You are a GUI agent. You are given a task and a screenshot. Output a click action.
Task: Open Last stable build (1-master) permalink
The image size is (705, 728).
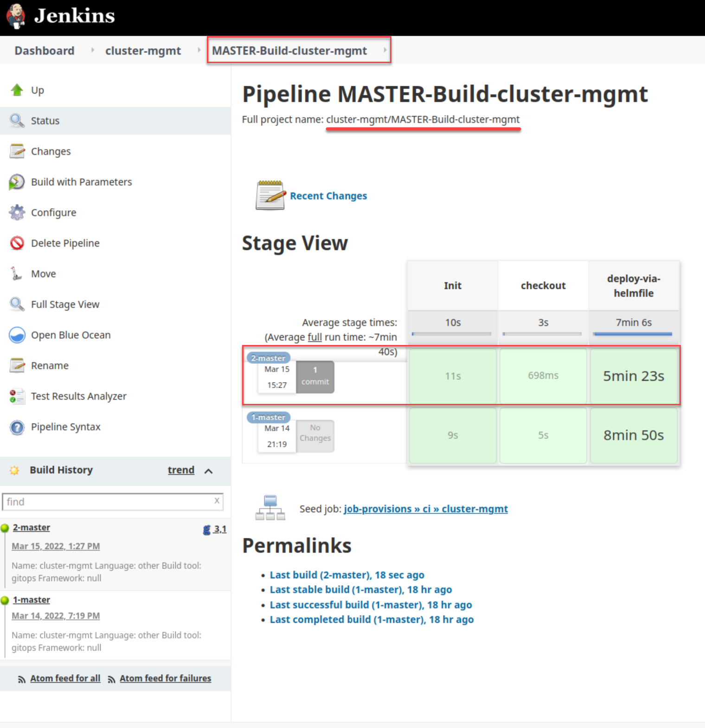tap(361, 590)
